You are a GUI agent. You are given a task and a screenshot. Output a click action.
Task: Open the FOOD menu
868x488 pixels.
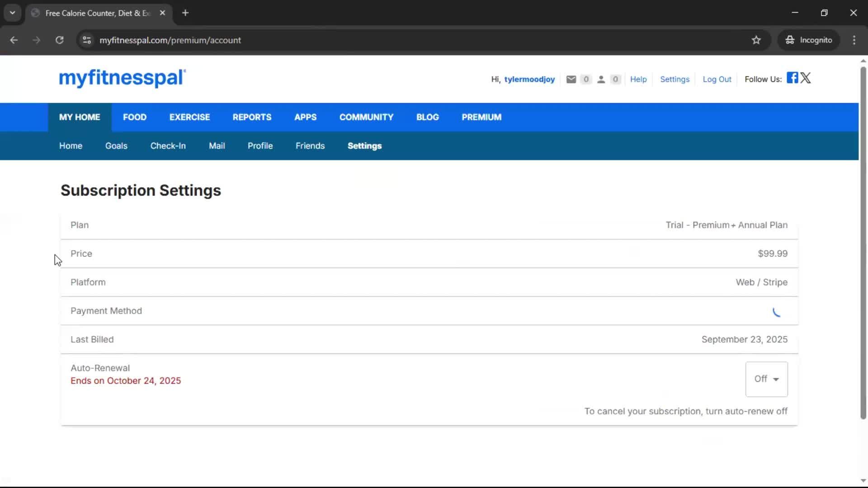tap(135, 117)
